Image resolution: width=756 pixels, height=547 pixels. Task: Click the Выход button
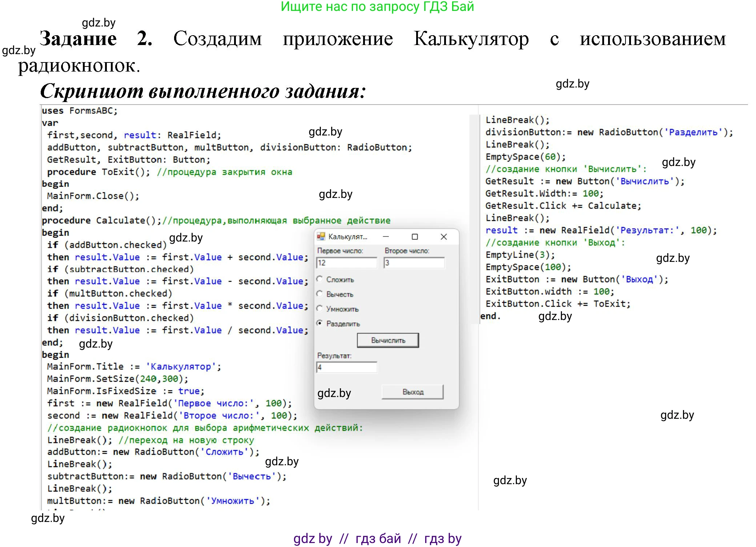pos(412,392)
